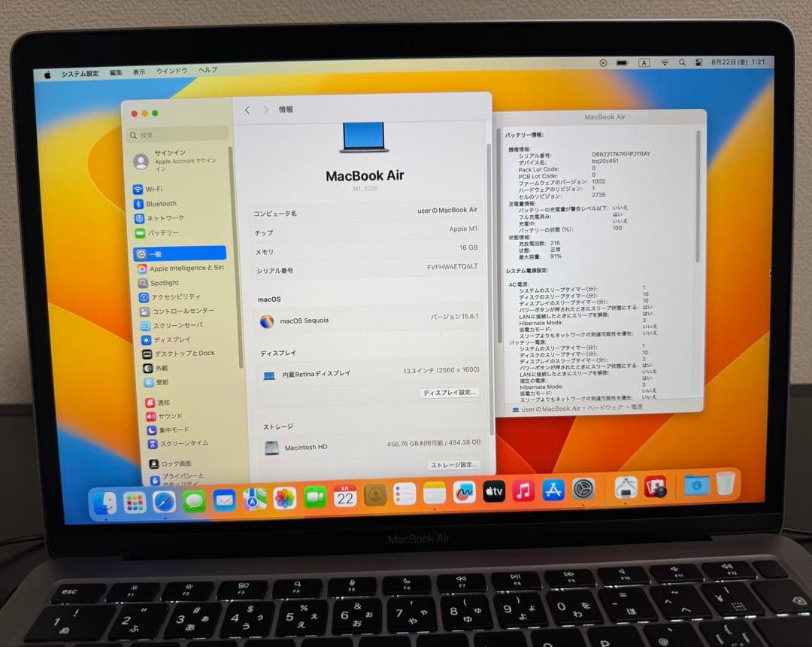Select デスクトップとDock in the sidebar
Image resolution: width=812 pixels, height=647 pixels.
[177, 354]
